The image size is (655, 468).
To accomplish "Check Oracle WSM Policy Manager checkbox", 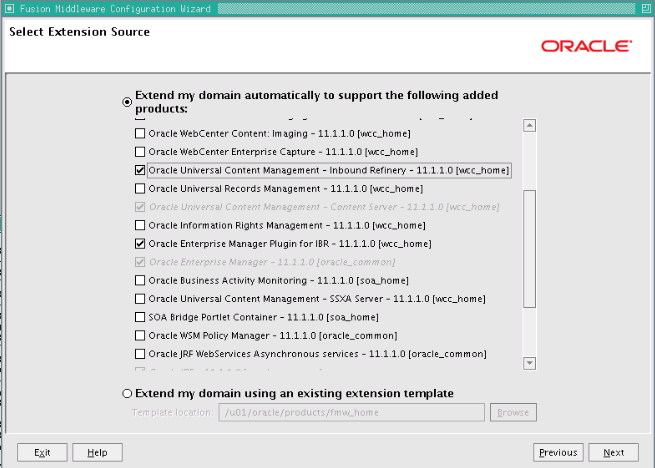I will 140,336.
